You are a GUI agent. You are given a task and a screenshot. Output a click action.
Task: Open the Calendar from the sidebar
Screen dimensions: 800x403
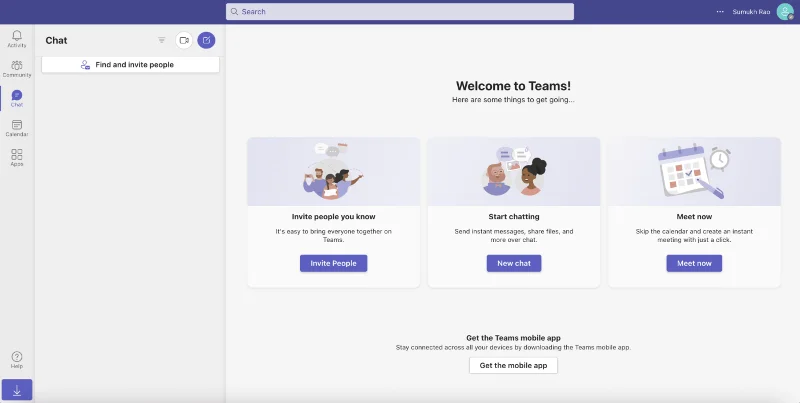[17, 128]
